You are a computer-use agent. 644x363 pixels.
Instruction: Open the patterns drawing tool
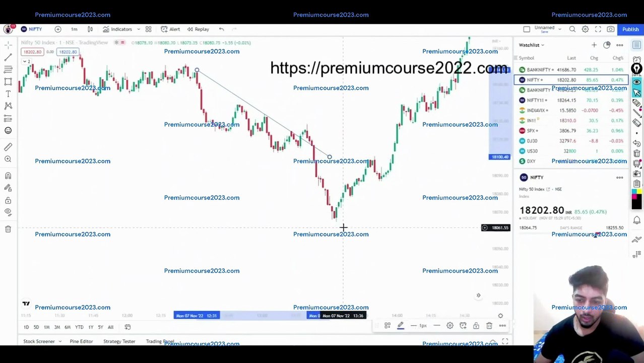(8, 106)
